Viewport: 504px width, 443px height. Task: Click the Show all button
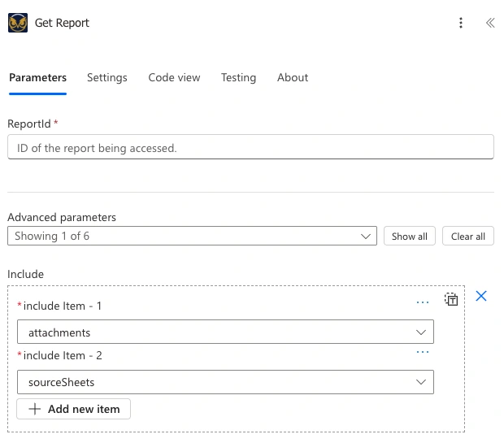pos(409,236)
